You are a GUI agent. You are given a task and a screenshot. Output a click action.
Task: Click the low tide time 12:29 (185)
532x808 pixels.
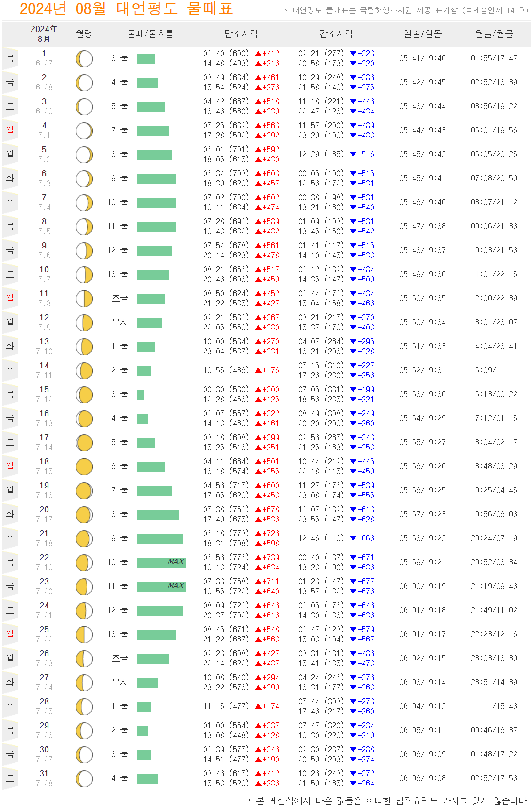(321, 154)
